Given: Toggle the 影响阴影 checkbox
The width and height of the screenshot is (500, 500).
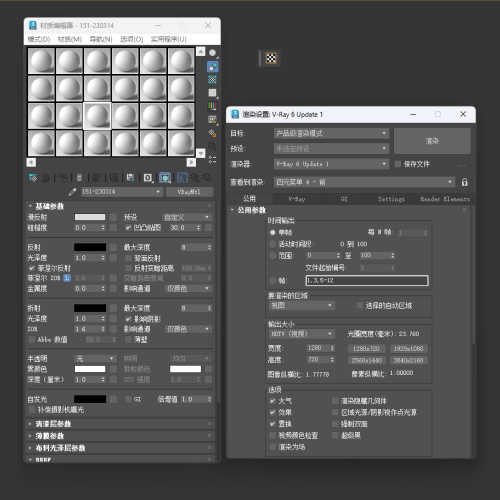Looking at the screenshot, I should tap(128, 319).
